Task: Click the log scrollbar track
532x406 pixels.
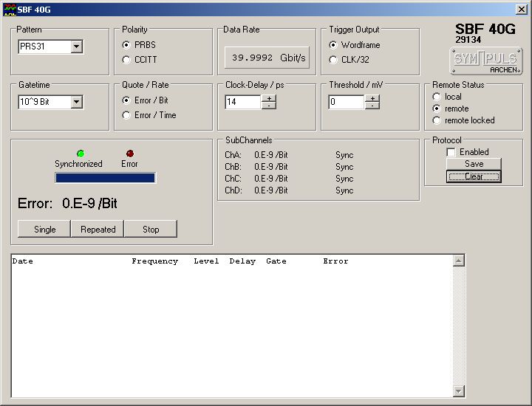Action: 459,326
